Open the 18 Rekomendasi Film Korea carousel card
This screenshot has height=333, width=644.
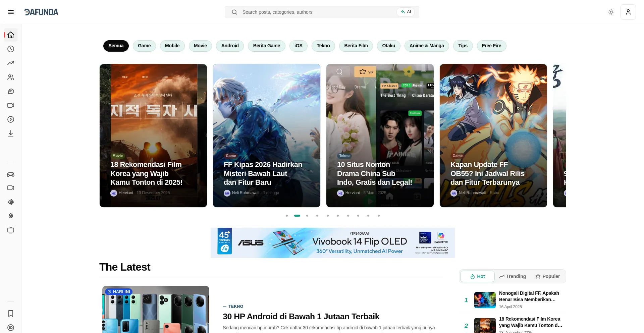tap(153, 135)
